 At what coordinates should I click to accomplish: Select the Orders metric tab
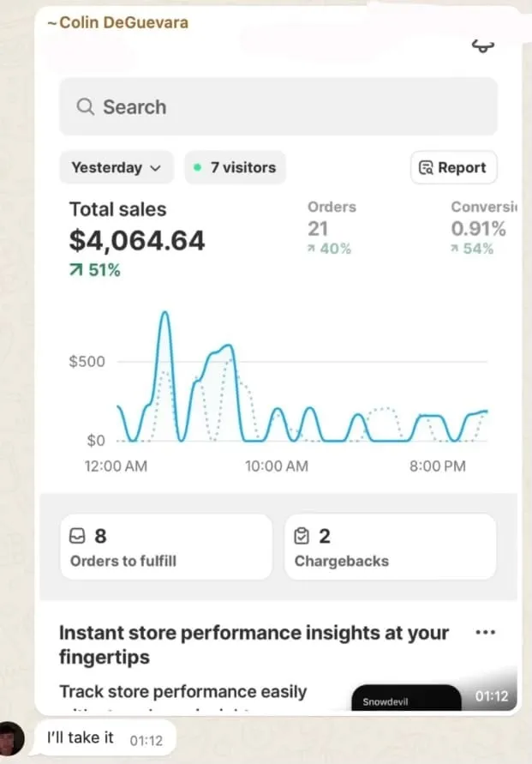(332, 227)
